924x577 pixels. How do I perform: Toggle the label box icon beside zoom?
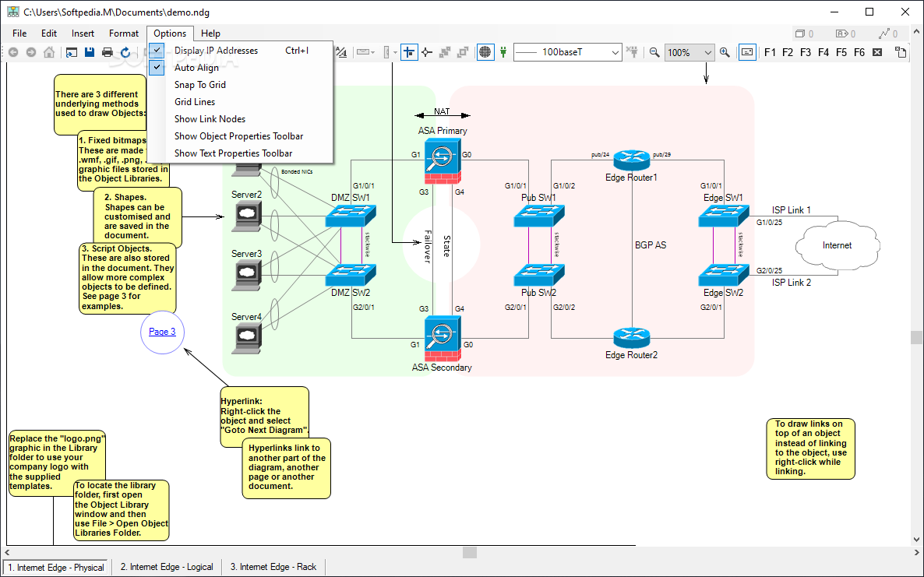(x=747, y=52)
